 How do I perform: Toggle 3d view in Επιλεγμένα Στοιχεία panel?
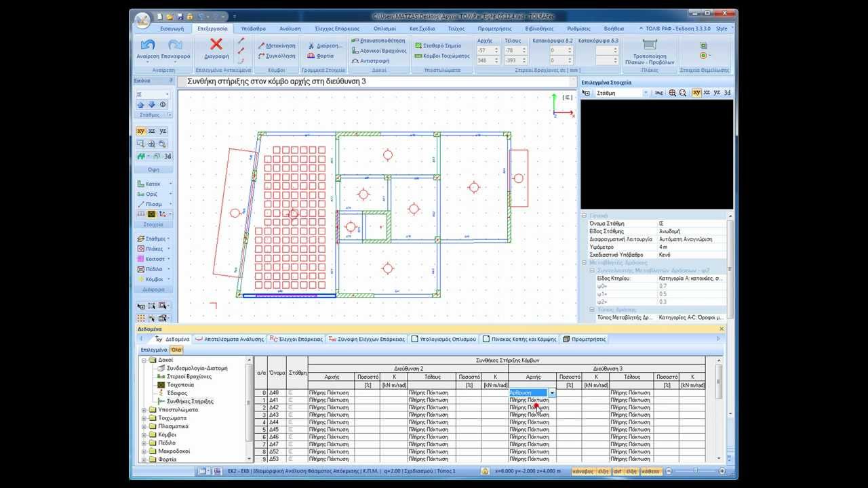pos(727,93)
